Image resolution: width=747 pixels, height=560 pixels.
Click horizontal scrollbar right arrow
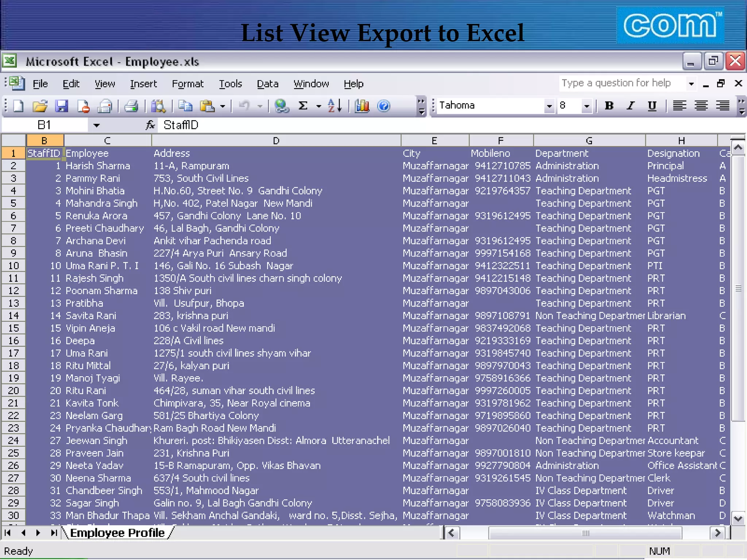(718, 533)
